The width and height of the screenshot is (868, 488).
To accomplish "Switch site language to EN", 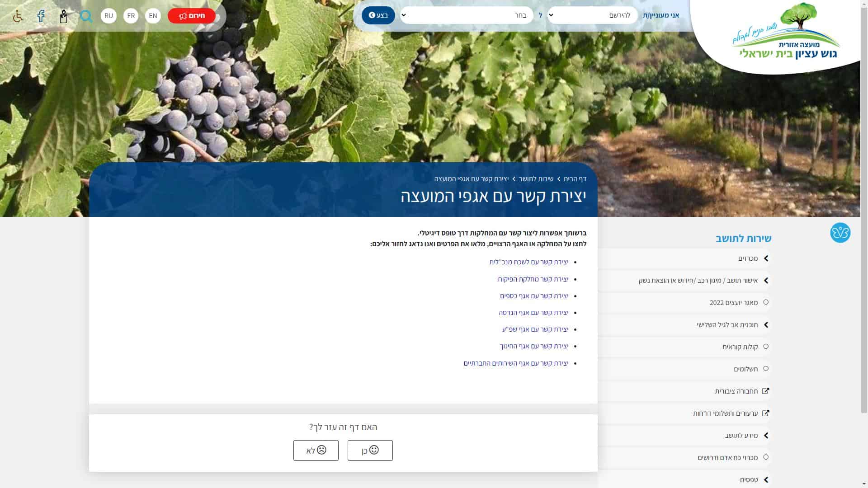I will tap(153, 16).
